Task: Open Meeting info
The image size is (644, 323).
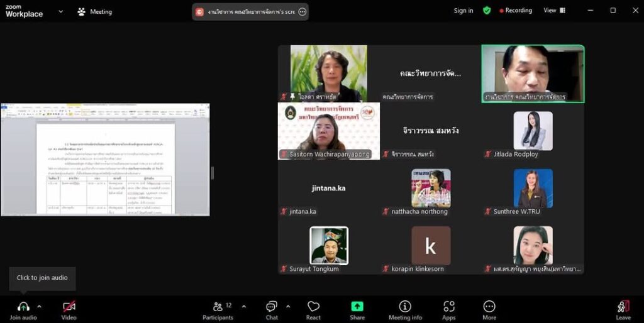Action: [x=405, y=309]
